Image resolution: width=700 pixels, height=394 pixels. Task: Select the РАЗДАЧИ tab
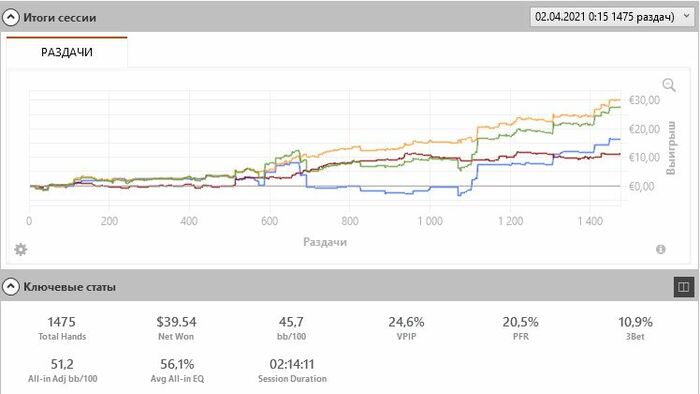(x=67, y=52)
